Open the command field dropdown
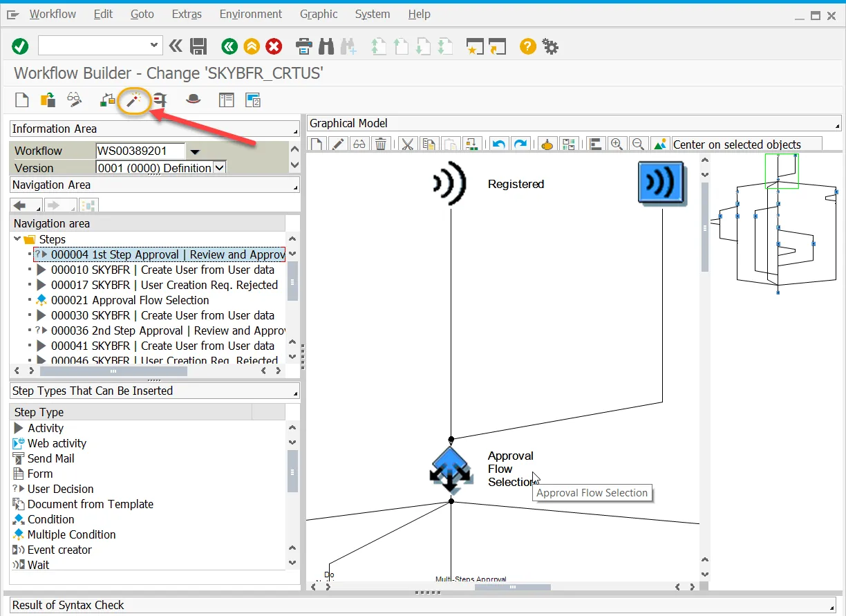Image resolution: width=846 pixels, height=616 pixels. 154,46
